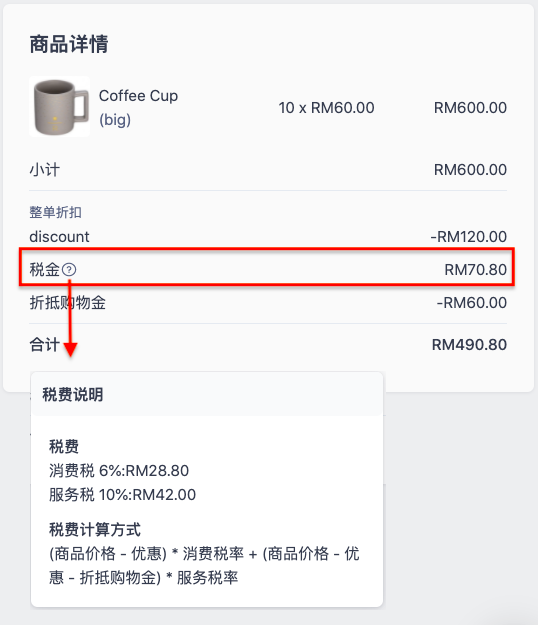This screenshot has height=625, width=538.
Task: Click the RM490.80 total amount
Action: 469,345
